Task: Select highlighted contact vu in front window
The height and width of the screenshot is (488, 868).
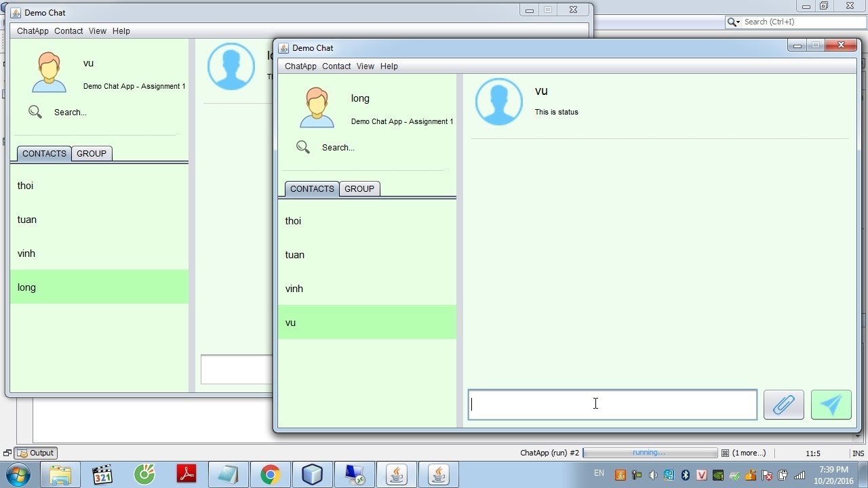Action: coord(367,322)
